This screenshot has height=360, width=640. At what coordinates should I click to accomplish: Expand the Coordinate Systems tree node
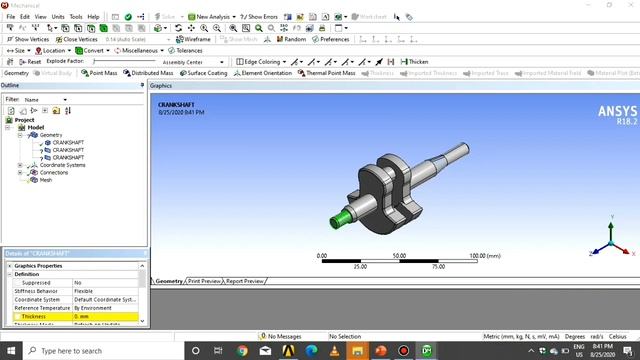(x=20, y=165)
